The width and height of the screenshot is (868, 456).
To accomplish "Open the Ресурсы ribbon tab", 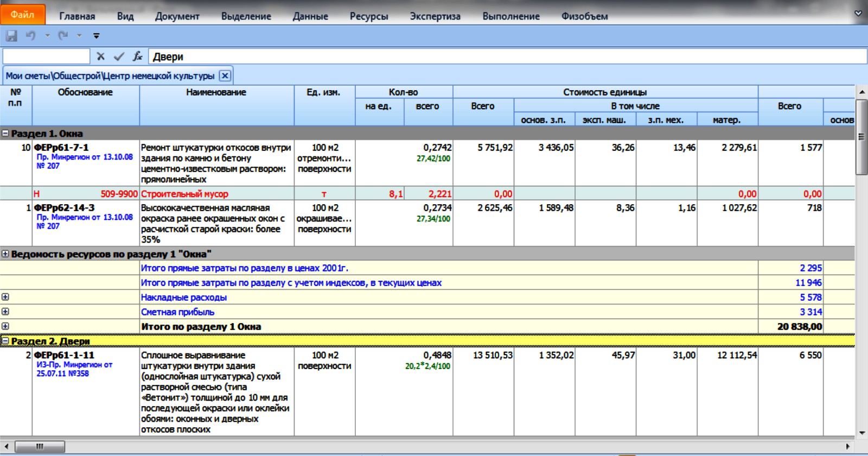I will tap(369, 16).
